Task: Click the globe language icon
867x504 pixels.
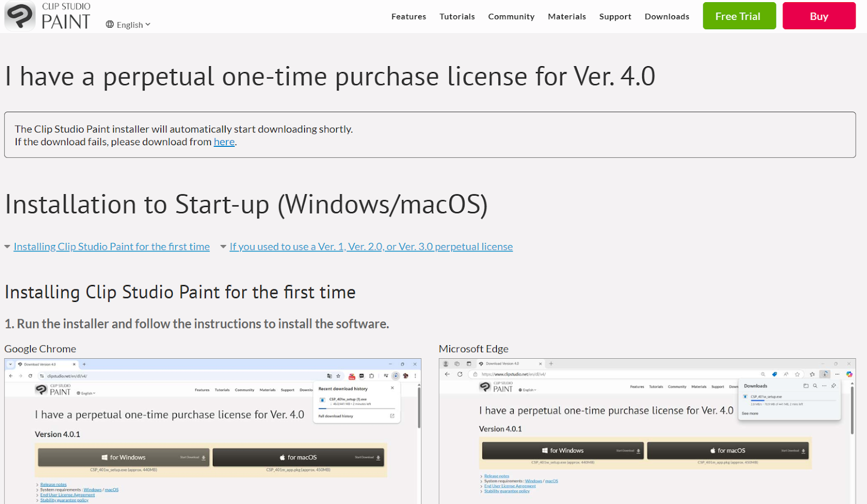Action: [110, 24]
